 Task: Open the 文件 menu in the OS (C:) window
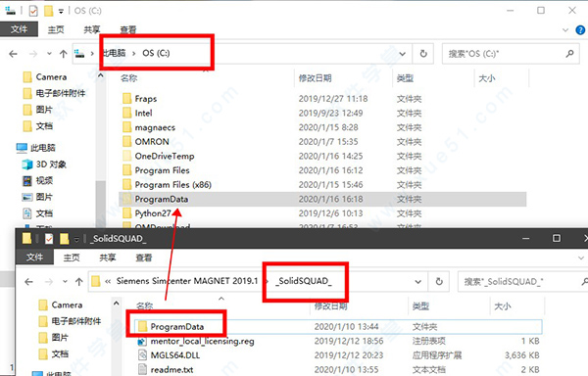coord(20,29)
